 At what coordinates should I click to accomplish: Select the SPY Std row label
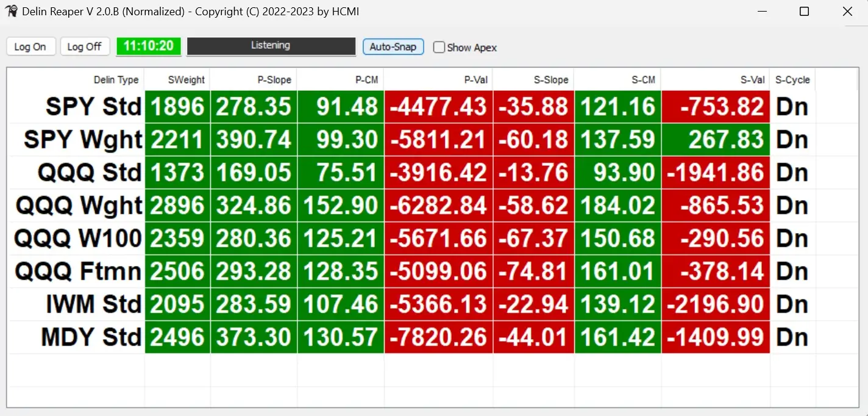[x=76, y=107]
